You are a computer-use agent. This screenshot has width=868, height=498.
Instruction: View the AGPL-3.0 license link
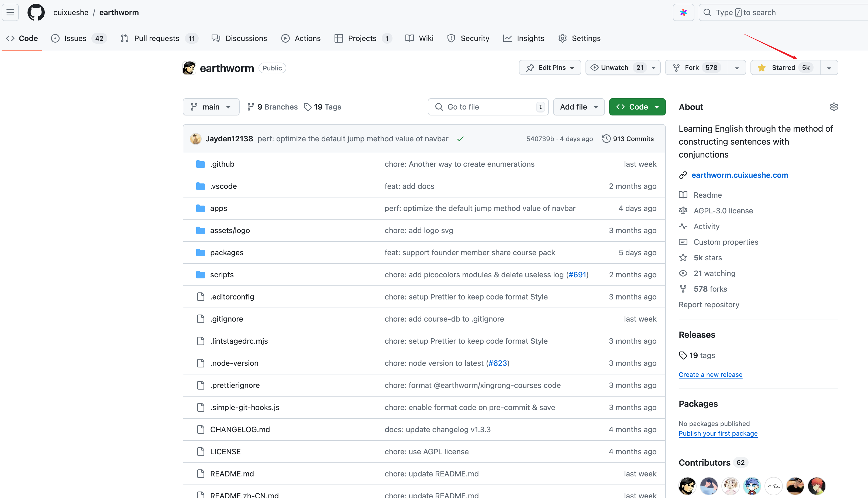click(x=723, y=211)
